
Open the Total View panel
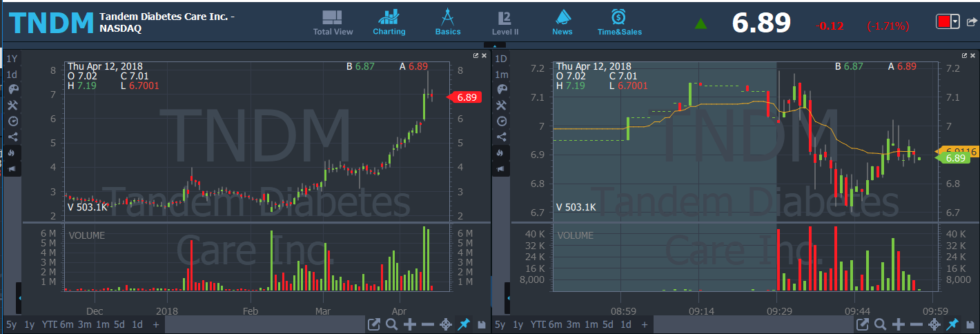point(333,23)
